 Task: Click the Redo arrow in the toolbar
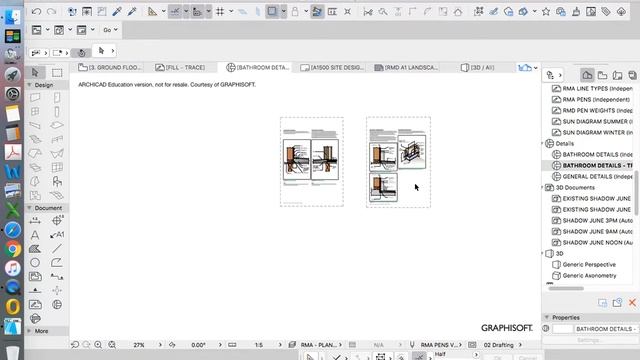51,11
